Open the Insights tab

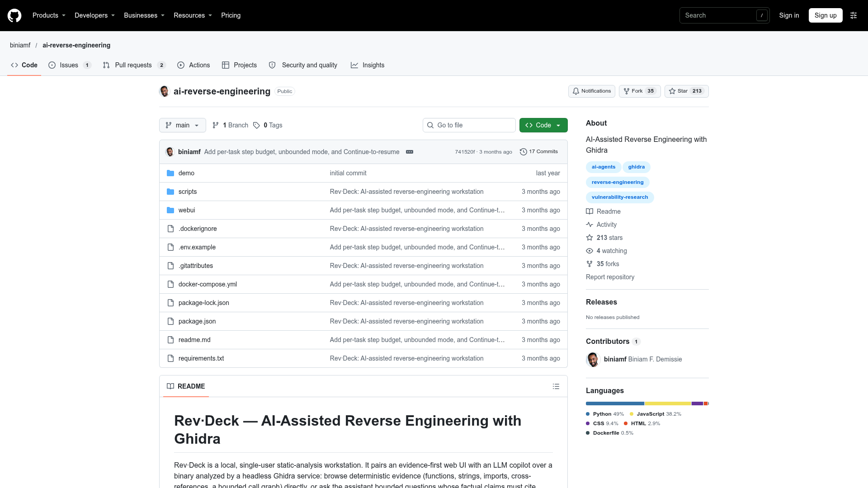368,65
